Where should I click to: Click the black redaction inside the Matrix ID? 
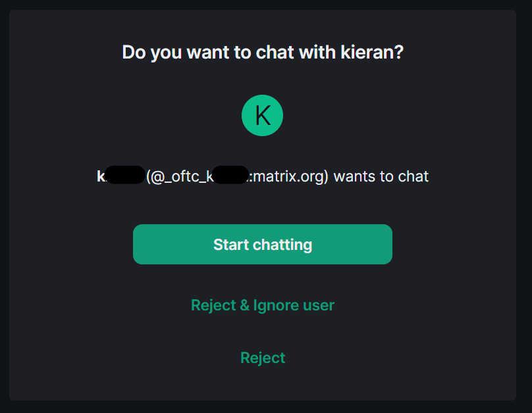tap(230, 175)
